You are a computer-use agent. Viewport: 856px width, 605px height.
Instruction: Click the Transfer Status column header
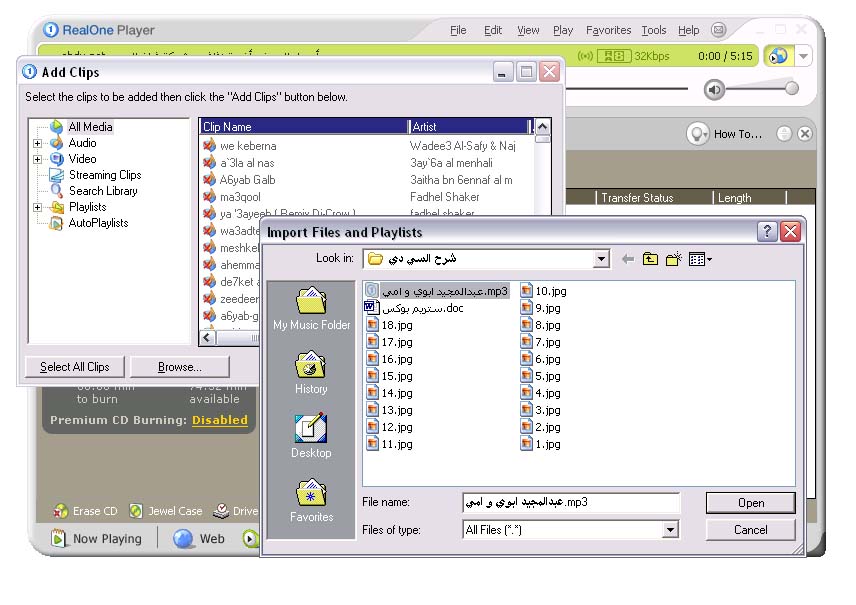[x=654, y=198]
